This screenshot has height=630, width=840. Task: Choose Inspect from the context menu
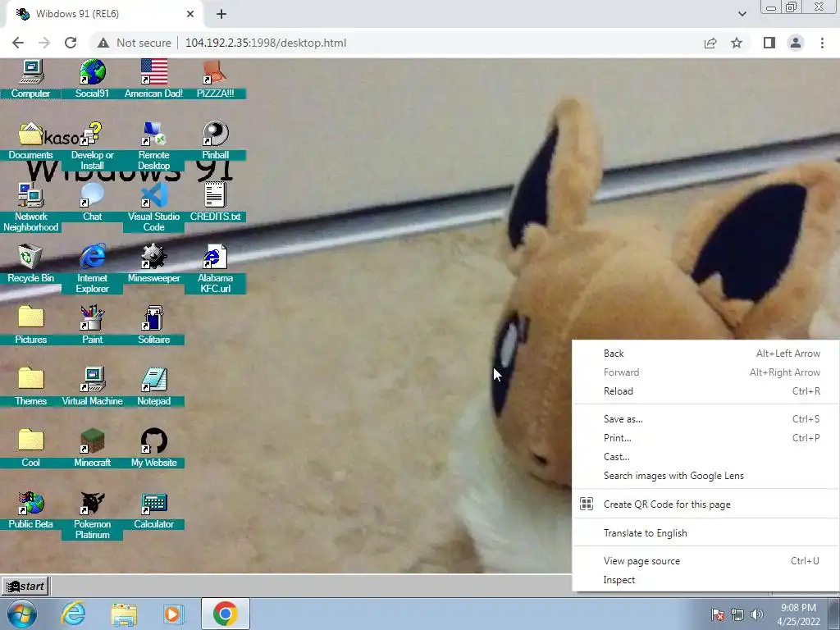(x=705, y=580)
